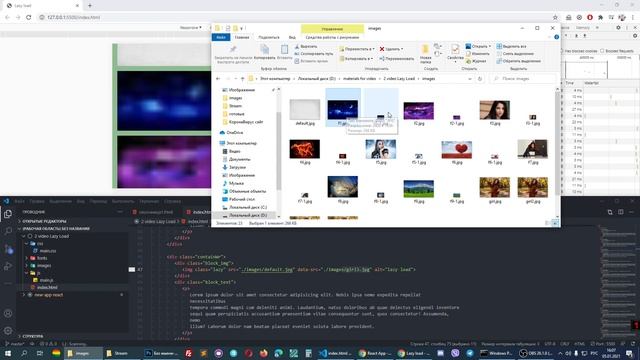Open Task View on taskbar

point(40,353)
